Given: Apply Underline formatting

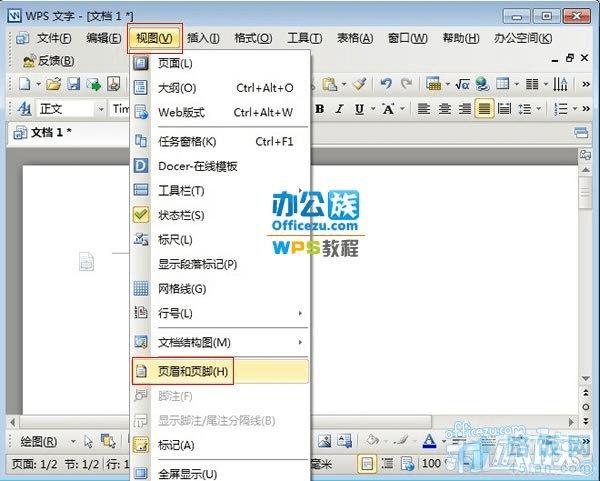Looking at the screenshot, I should (x=359, y=109).
